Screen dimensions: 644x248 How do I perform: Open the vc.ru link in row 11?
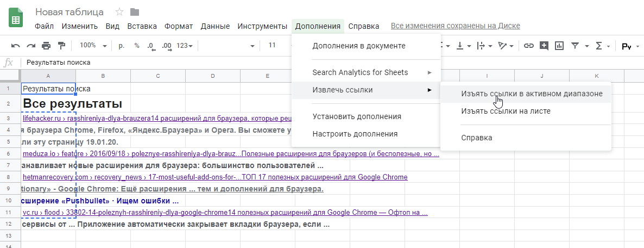tap(225, 213)
